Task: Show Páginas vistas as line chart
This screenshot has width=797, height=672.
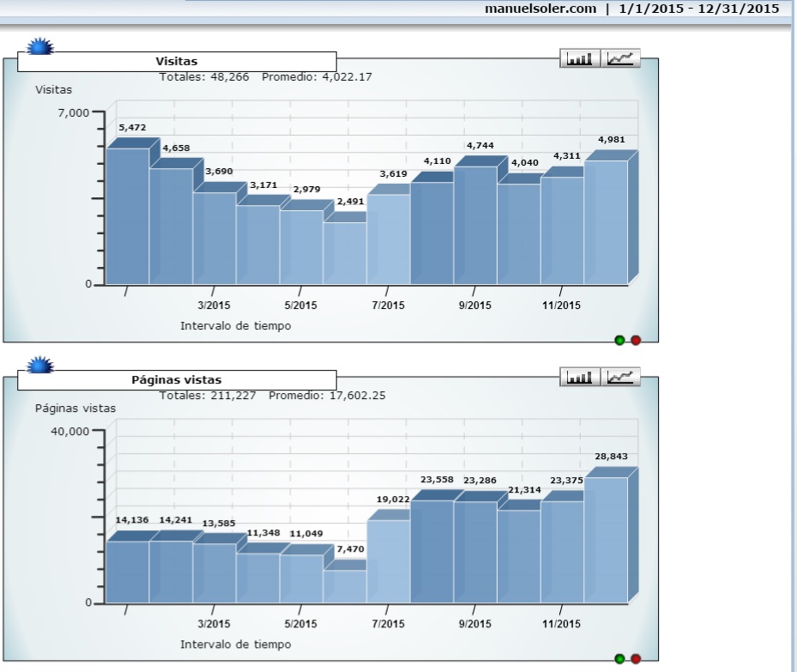Action: (621, 377)
